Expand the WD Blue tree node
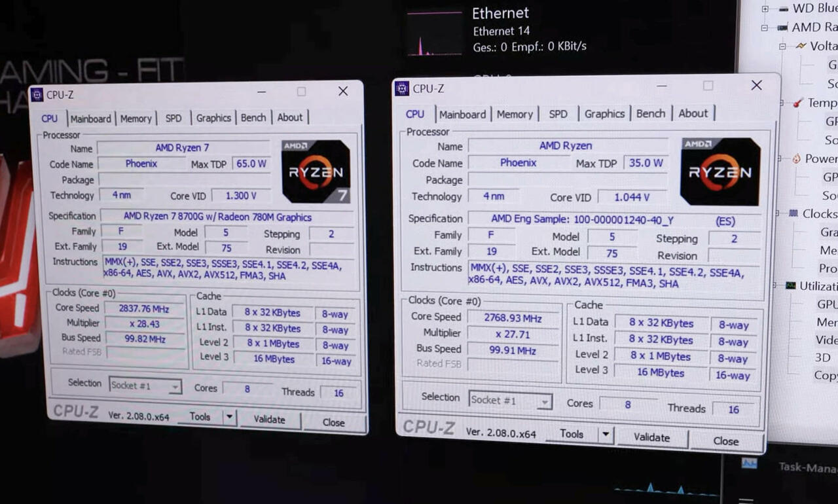Image resolution: width=838 pixels, height=504 pixels. click(x=765, y=9)
